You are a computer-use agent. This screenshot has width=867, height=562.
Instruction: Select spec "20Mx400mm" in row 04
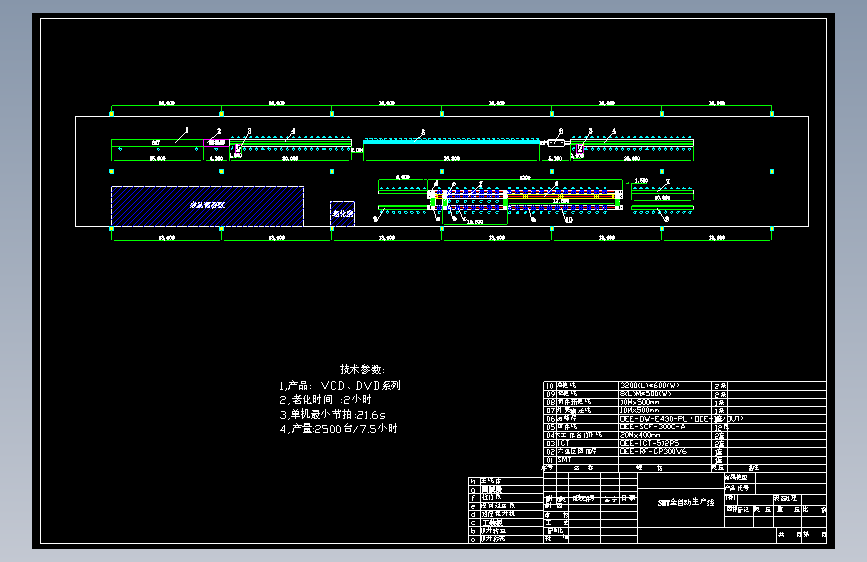[640, 435]
